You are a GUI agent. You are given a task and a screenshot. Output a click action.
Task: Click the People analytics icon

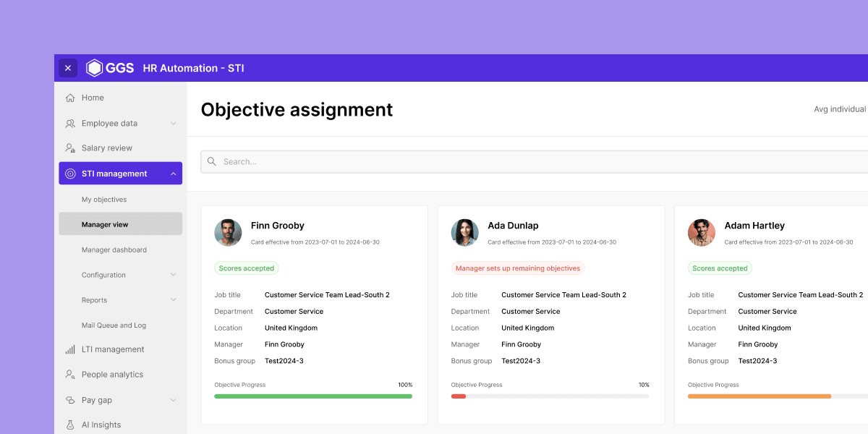(x=70, y=375)
